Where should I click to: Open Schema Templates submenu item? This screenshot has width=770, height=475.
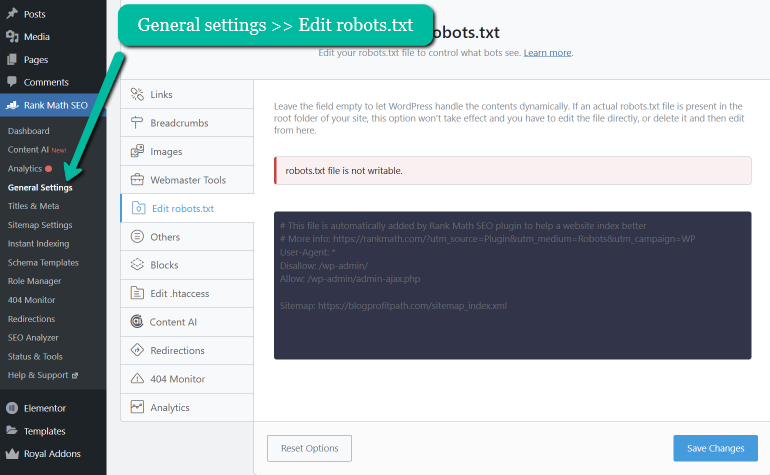(43, 262)
